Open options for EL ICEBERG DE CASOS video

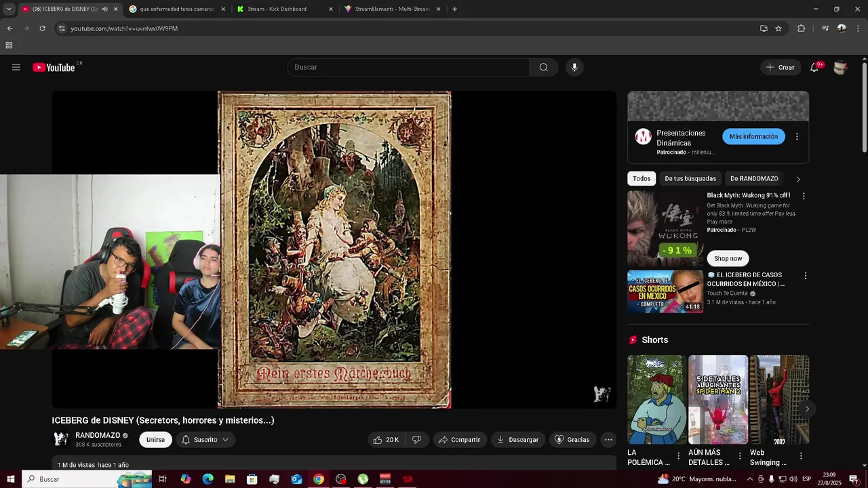(x=806, y=276)
